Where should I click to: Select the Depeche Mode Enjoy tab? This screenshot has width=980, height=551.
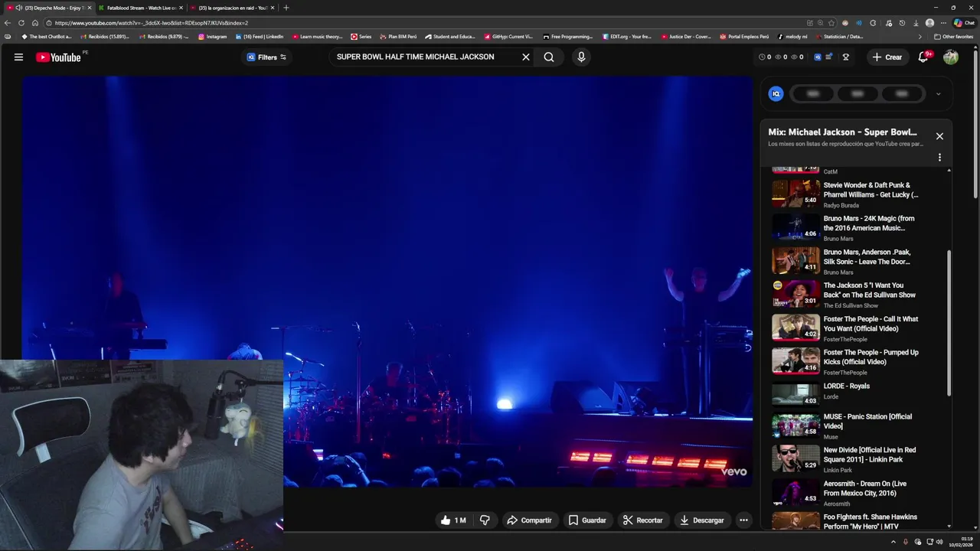click(48, 8)
